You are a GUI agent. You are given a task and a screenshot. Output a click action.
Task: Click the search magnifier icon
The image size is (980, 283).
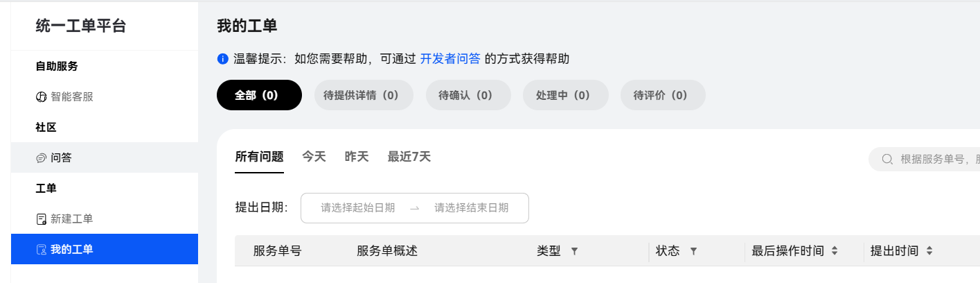pyautogui.click(x=887, y=160)
